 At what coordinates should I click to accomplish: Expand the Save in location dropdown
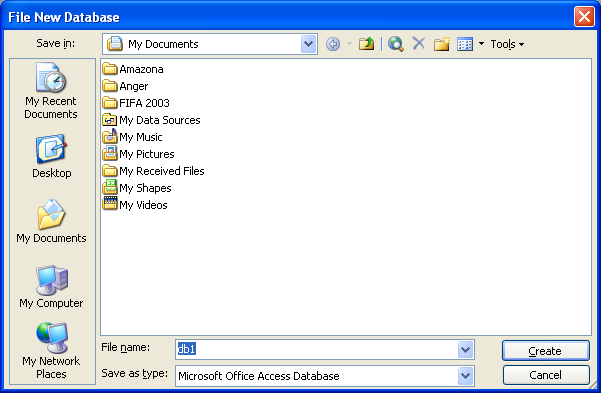coord(309,44)
